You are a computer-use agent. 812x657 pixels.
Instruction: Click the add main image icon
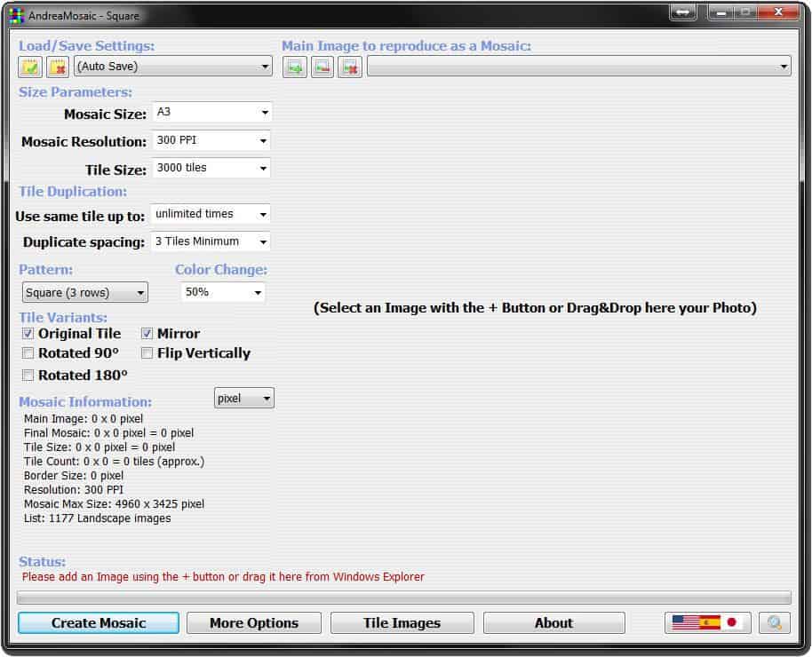(x=295, y=67)
